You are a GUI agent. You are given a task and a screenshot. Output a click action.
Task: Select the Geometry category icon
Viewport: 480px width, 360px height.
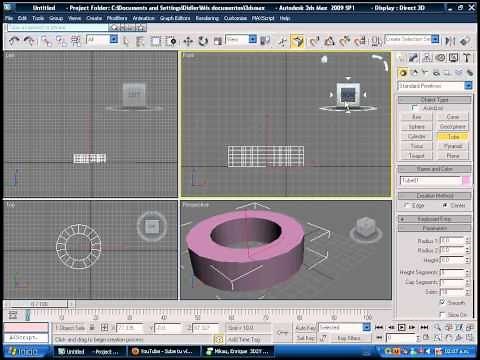403,72
